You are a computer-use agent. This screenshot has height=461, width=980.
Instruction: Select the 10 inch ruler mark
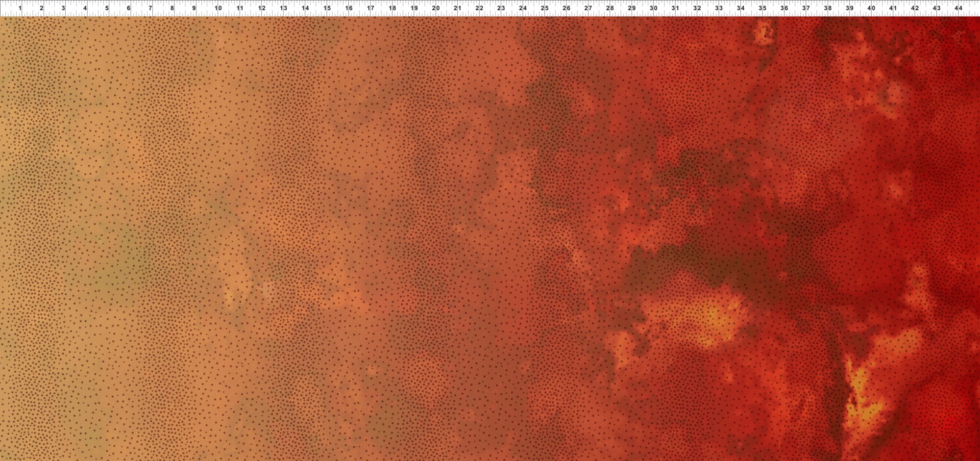218,8
